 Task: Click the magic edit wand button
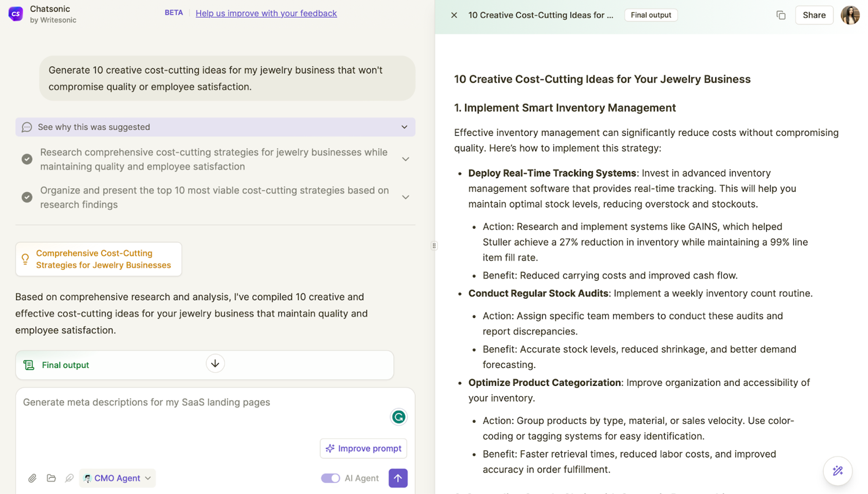838,471
